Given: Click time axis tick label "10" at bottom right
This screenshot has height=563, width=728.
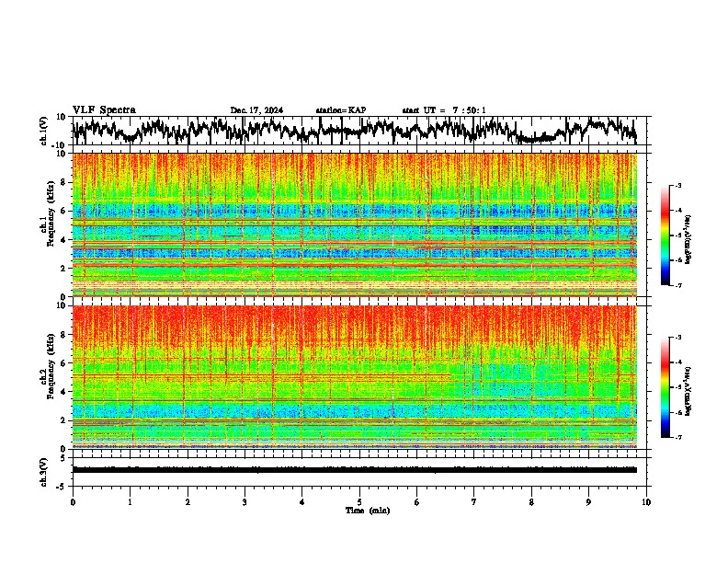Looking at the screenshot, I should [646, 502].
